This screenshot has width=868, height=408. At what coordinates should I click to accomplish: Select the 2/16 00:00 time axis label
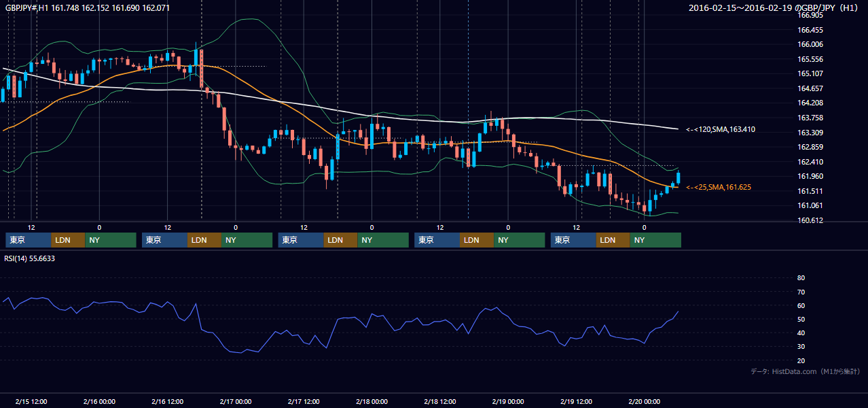tap(99, 401)
